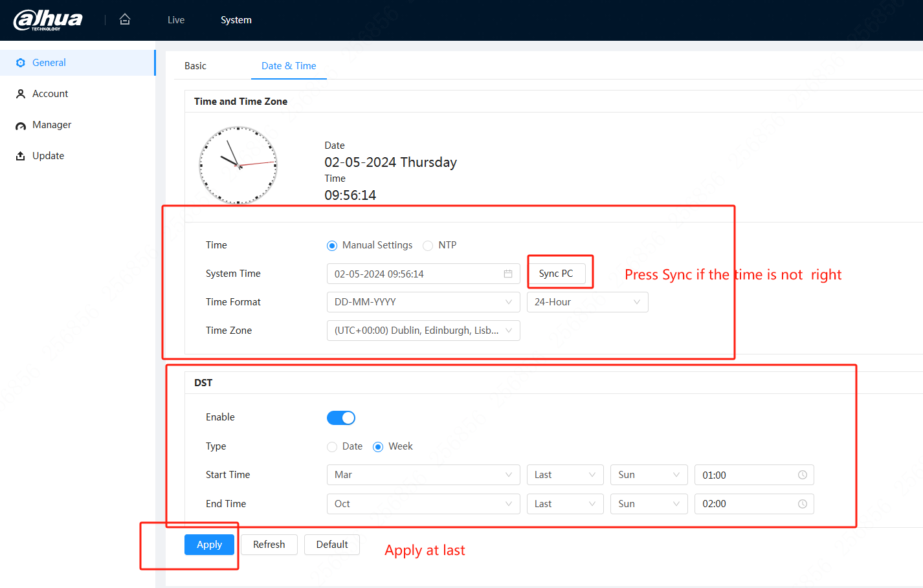Open the clock picker for End Time 02:00

pyautogui.click(x=803, y=504)
